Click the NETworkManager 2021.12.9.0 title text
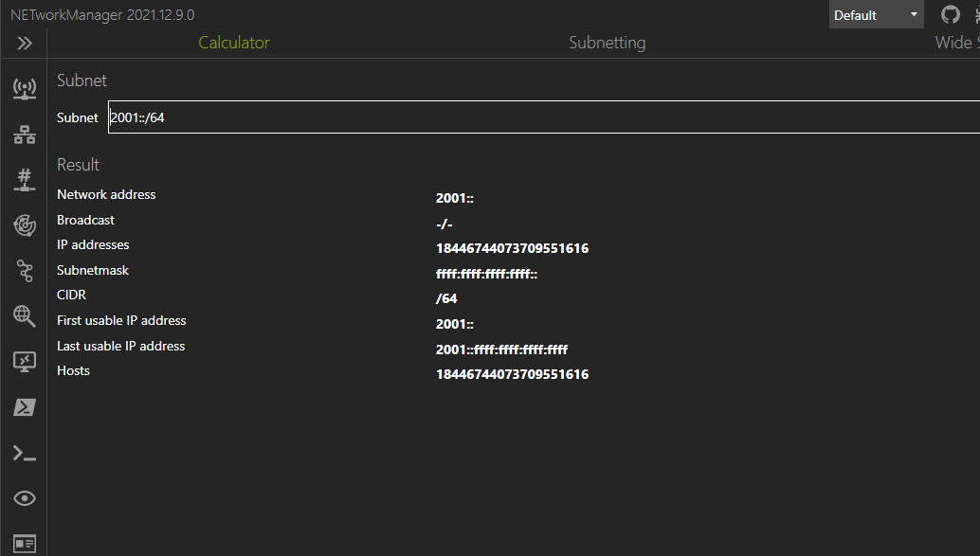The width and height of the screenshot is (980, 556). point(102,14)
